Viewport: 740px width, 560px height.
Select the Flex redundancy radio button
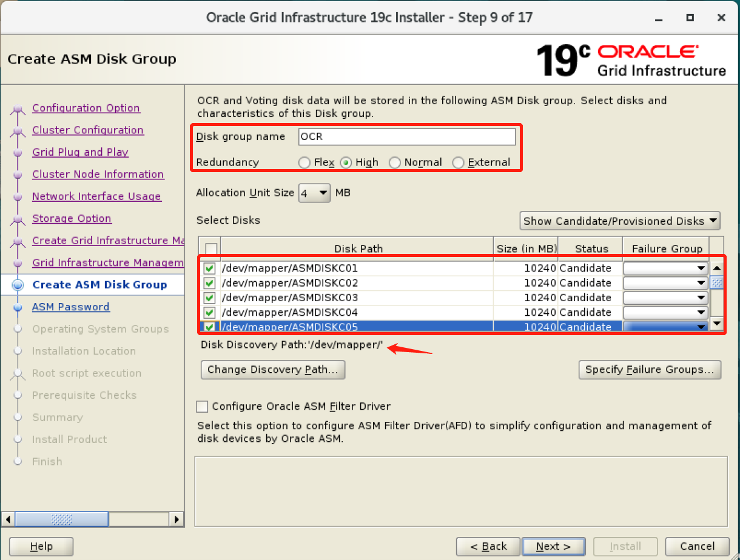(304, 162)
